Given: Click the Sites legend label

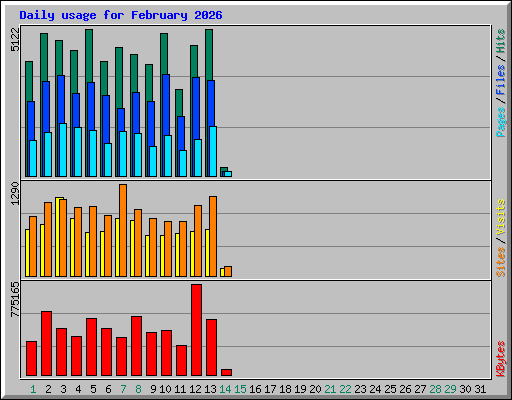Looking at the screenshot, I should (500, 262).
